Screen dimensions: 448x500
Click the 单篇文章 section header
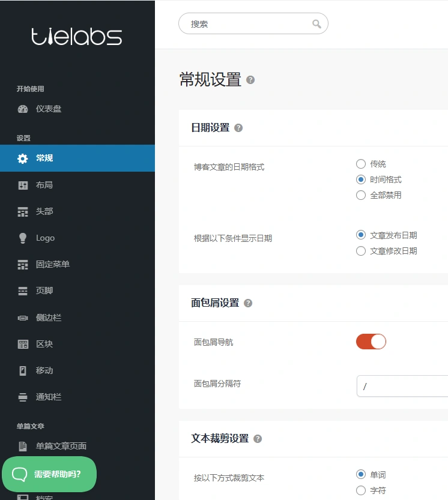pyautogui.click(x=31, y=426)
